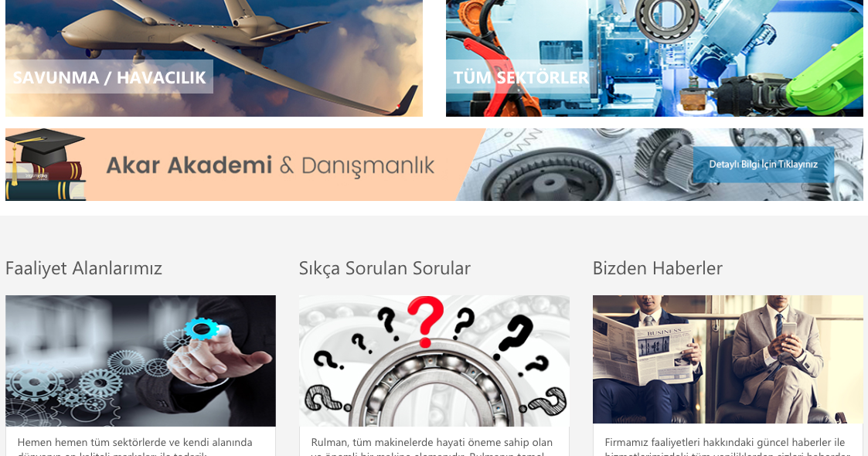Click the bearing with question marks image

434,361
